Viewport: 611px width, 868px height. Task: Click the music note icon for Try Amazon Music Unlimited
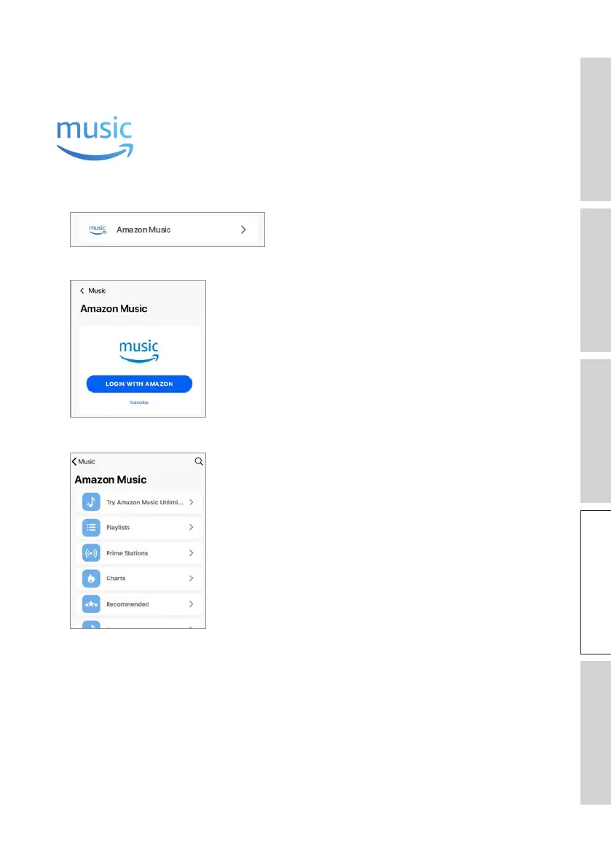pos(91,502)
